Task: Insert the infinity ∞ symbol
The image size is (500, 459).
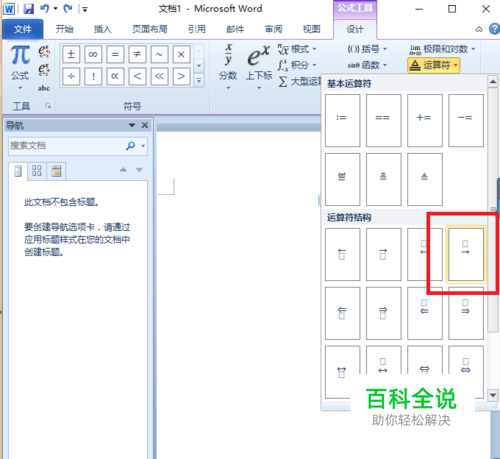Action: coord(93,54)
